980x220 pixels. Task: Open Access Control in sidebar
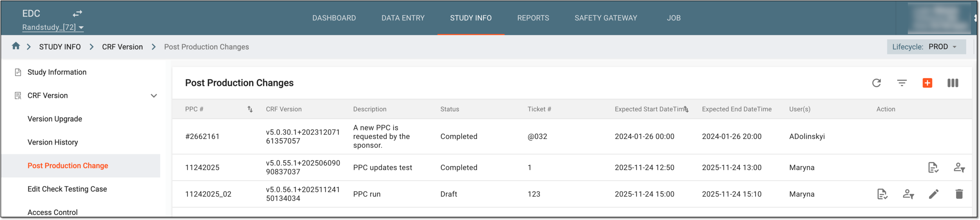53,213
